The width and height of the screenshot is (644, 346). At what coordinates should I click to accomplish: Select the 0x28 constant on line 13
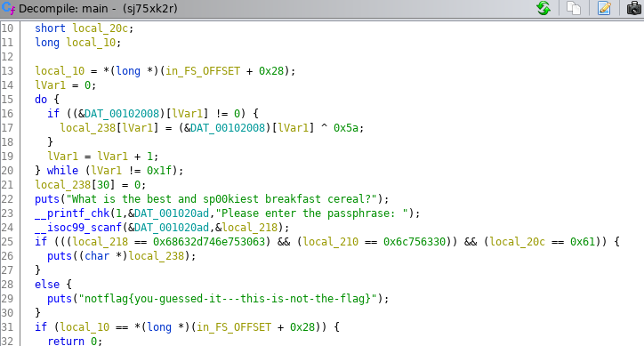[271, 71]
